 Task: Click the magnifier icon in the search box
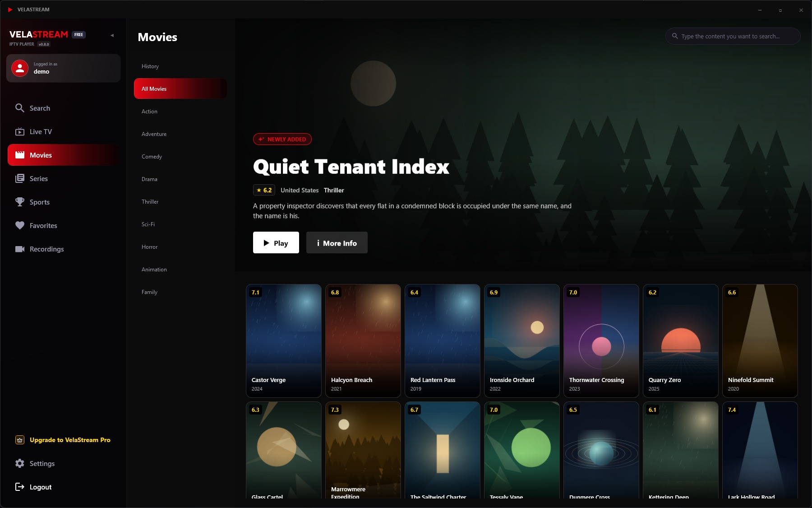(675, 36)
